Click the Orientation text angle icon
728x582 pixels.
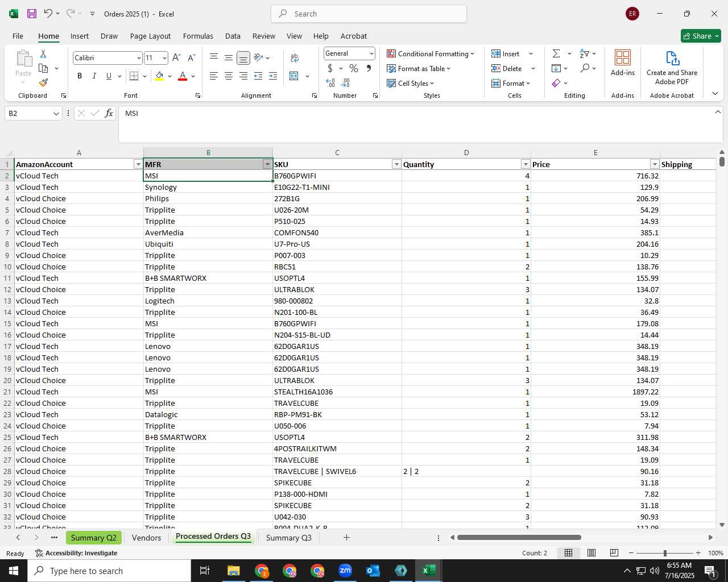pyautogui.click(x=259, y=57)
